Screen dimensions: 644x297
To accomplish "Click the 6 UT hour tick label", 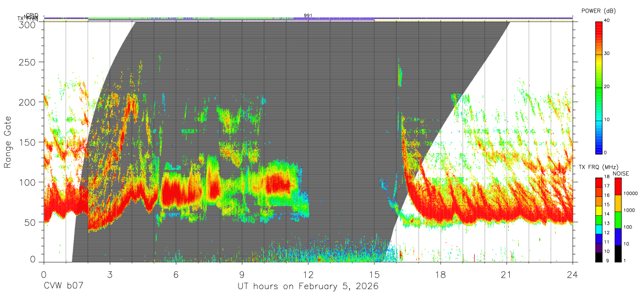I will pos(176,273).
